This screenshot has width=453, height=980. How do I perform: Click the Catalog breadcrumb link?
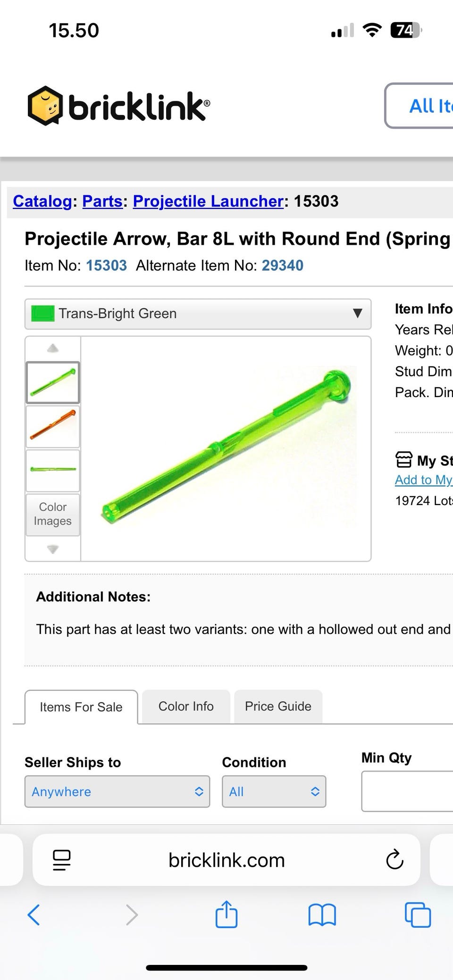coord(42,201)
